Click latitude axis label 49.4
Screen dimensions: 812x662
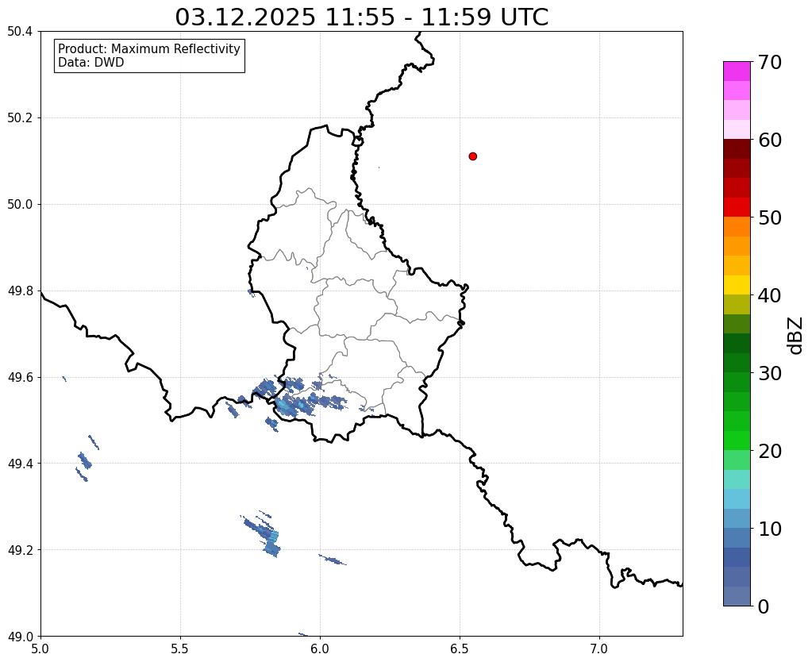point(20,464)
